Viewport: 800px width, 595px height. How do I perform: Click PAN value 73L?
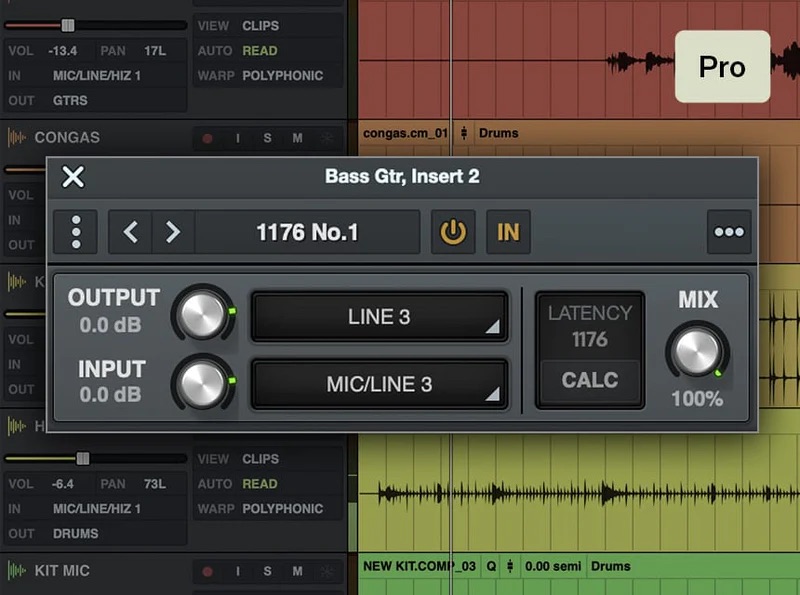pos(155,483)
